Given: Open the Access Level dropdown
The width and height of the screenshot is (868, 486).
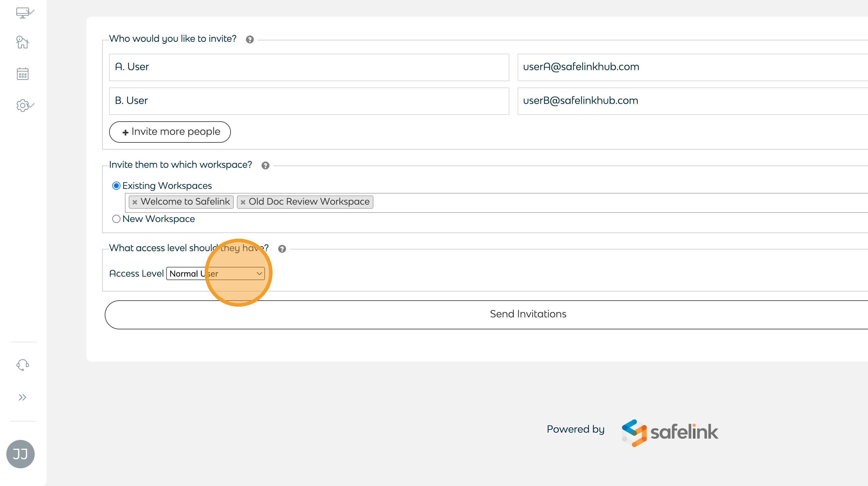Looking at the screenshot, I should 216,273.
